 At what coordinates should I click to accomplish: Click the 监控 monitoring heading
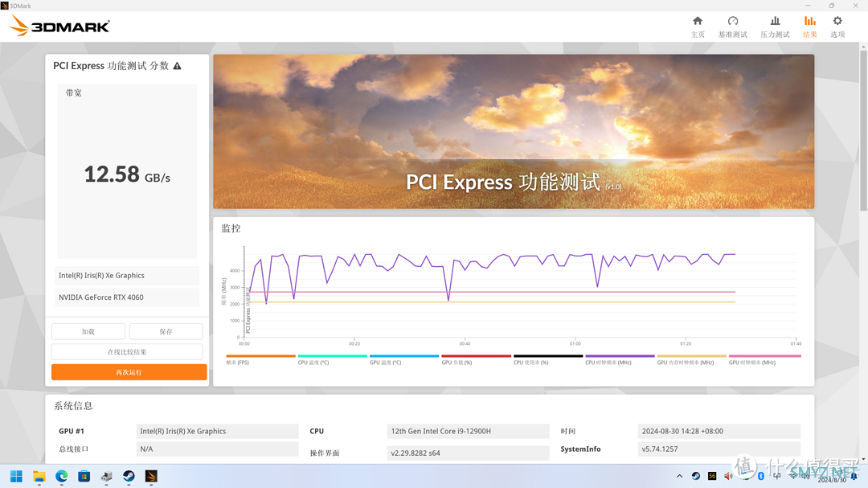click(231, 228)
